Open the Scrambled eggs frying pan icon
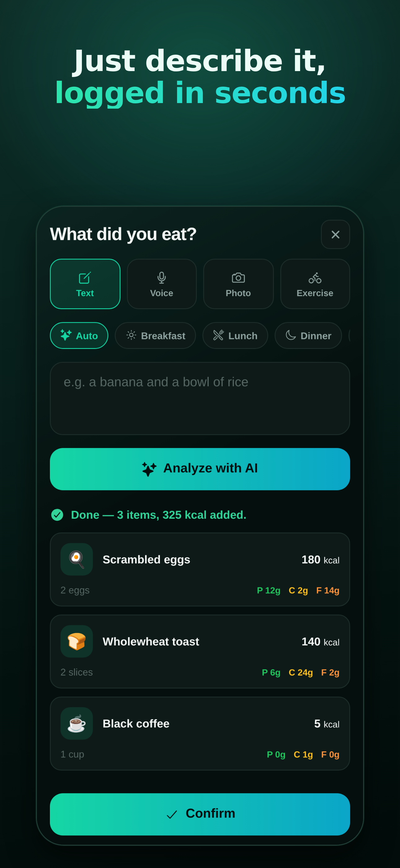The height and width of the screenshot is (868, 400). pyautogui.click(x=76, y=559)
